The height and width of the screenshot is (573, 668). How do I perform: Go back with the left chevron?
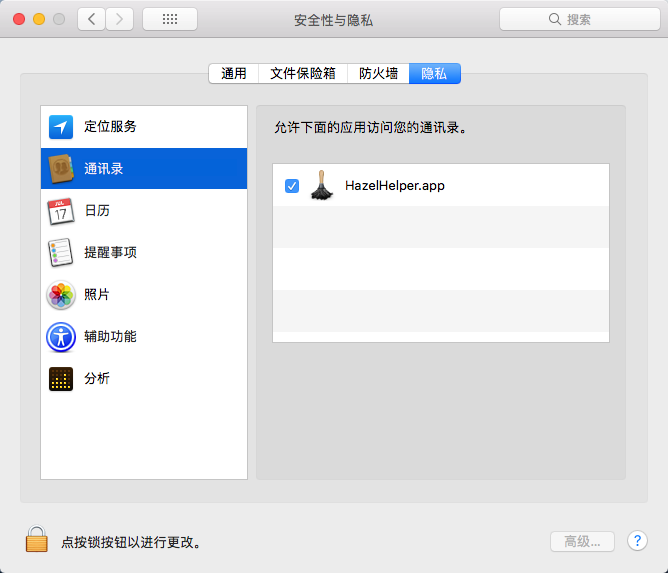(91, 19)
